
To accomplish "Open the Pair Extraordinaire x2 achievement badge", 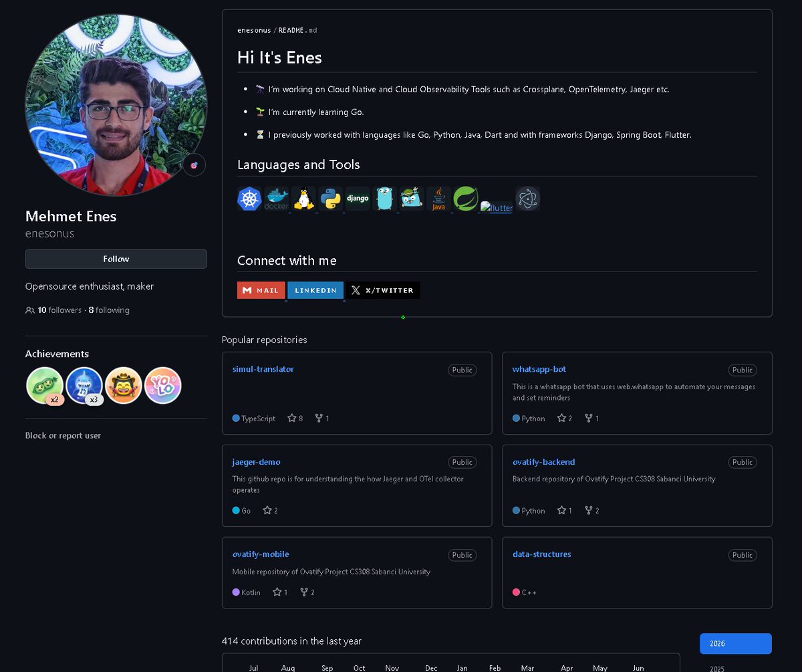I will [45, 386].
